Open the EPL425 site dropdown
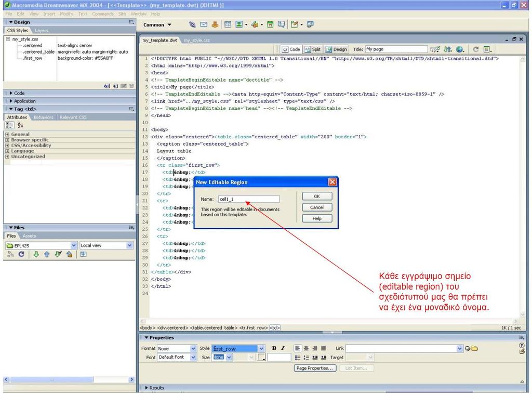The image size is (532, 394). point(74,245)
